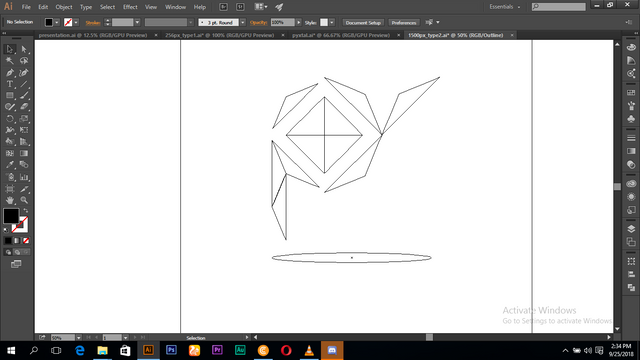Click the control bar fill swatch
The image size is (640, 360).
click(49, 22)
